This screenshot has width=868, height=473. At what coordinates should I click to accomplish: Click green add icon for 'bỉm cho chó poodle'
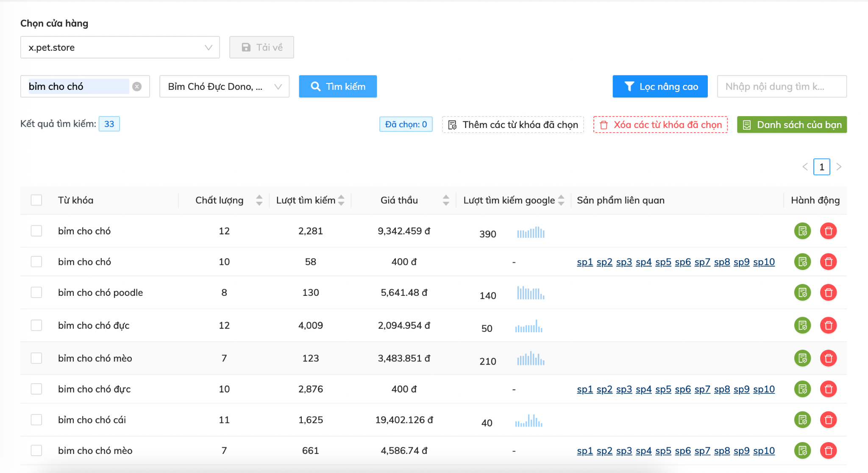[x=802, y=292]
